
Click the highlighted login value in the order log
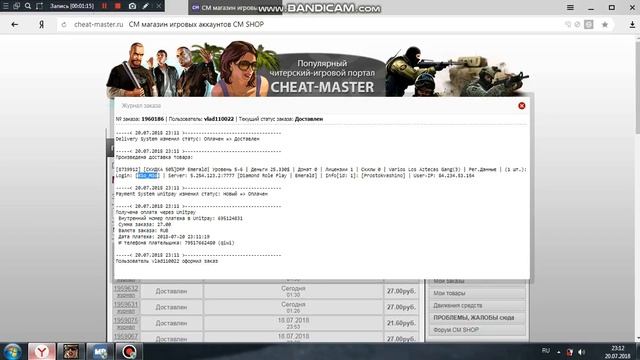point(147,176)
